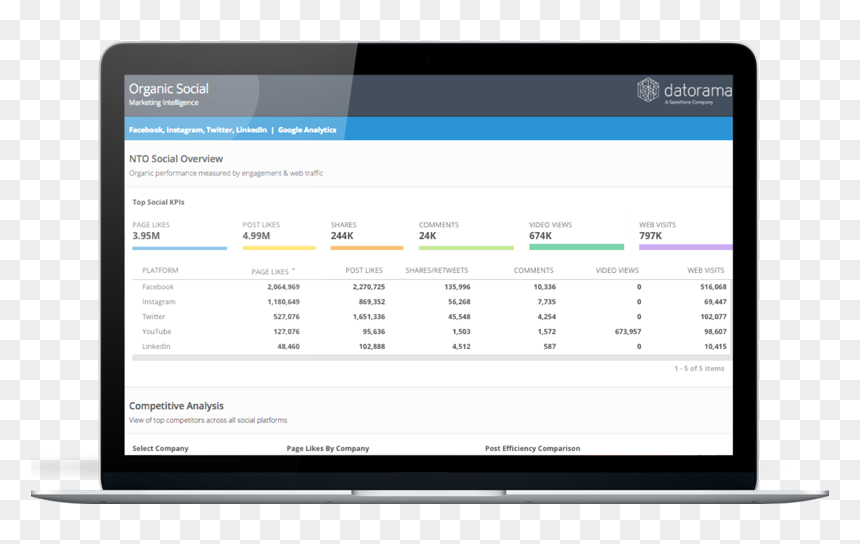Select the LinkedIn platform row

432,346
